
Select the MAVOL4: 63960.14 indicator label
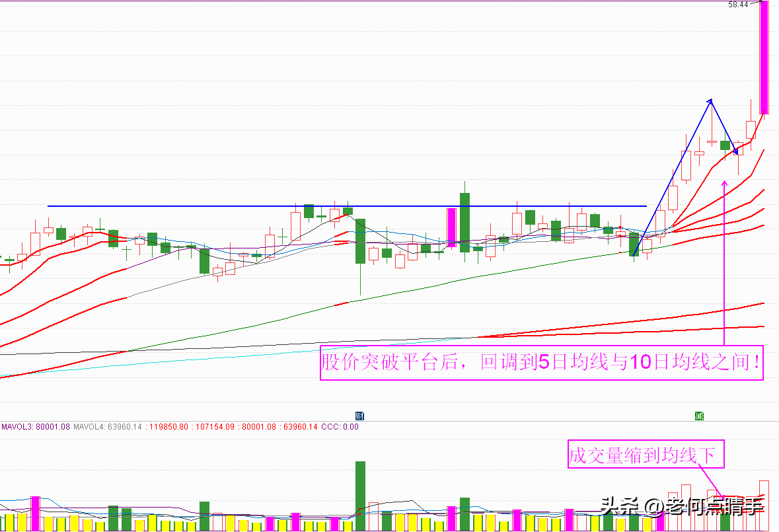(108, 427)
